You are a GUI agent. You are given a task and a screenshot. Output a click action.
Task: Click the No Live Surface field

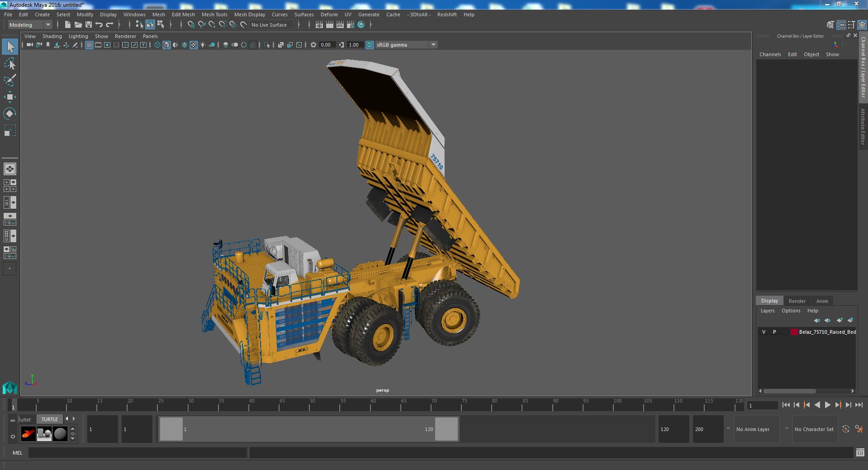pos(271,25)
